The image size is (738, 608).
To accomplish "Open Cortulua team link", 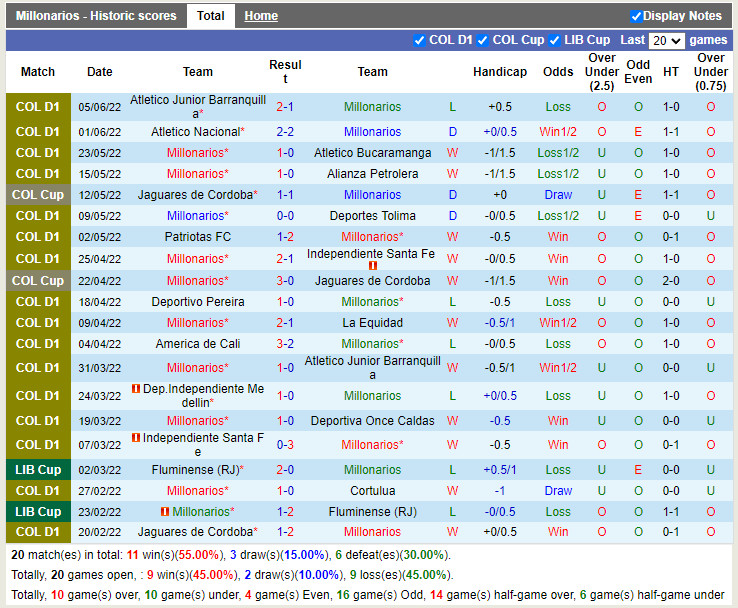I will [372, 491].
